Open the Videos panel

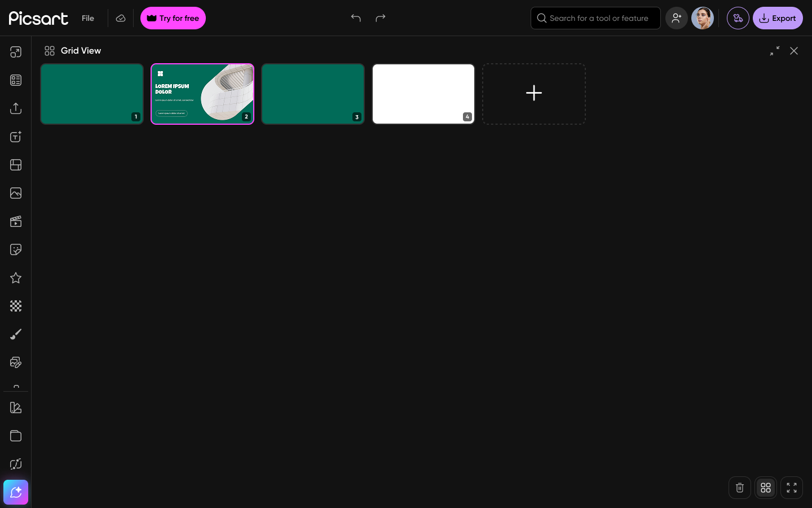(x=16, y=221)
